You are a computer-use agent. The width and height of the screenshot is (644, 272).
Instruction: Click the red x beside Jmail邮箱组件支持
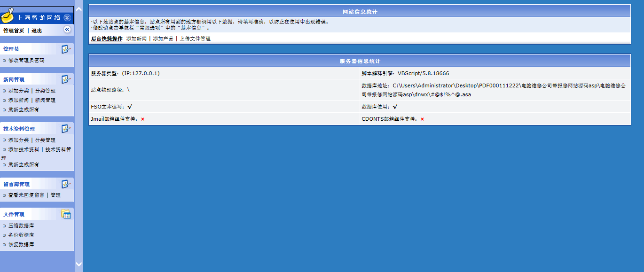pyautogui.click(x=142, y=119)
